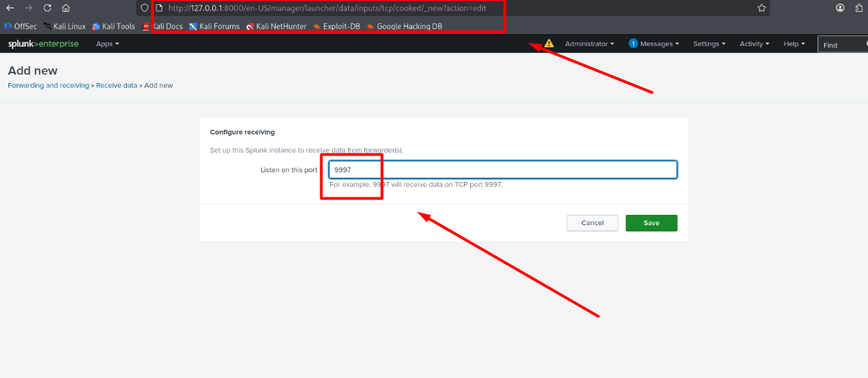
Task: Go back with browser back arrow
Action: [x=10, y=8]
